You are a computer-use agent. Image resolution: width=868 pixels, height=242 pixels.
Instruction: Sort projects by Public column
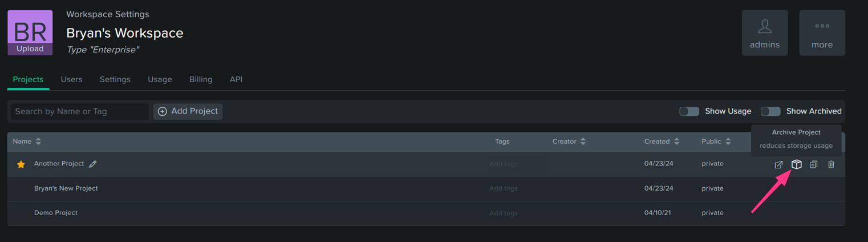[716, 142]
